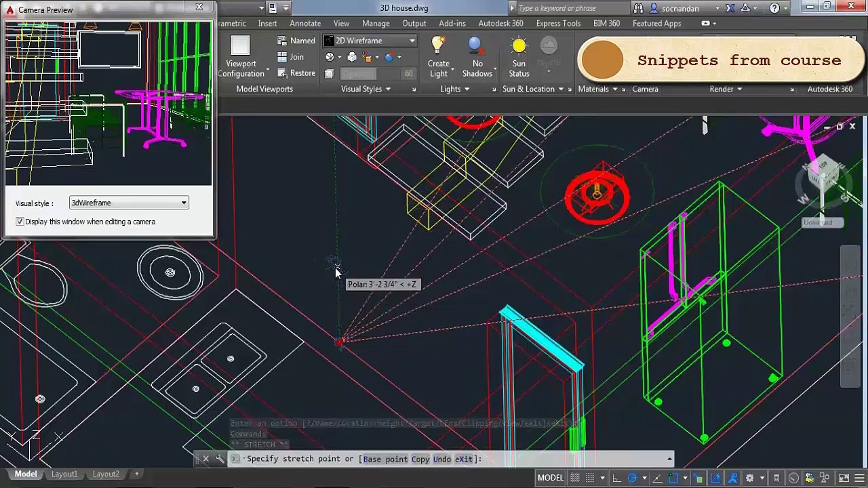868x488 pixels.
Task: Open the Viewport Configuration tool
Action: (241, 57)
